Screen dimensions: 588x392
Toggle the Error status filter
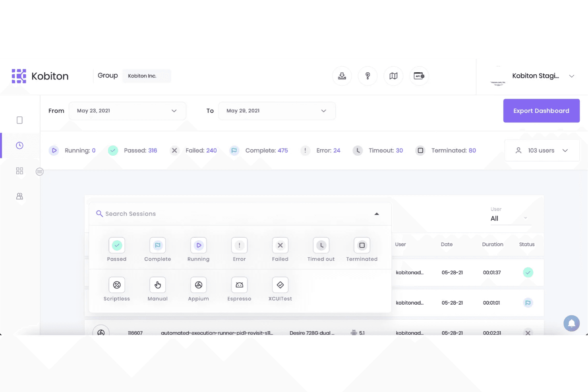tap(240, 245)
